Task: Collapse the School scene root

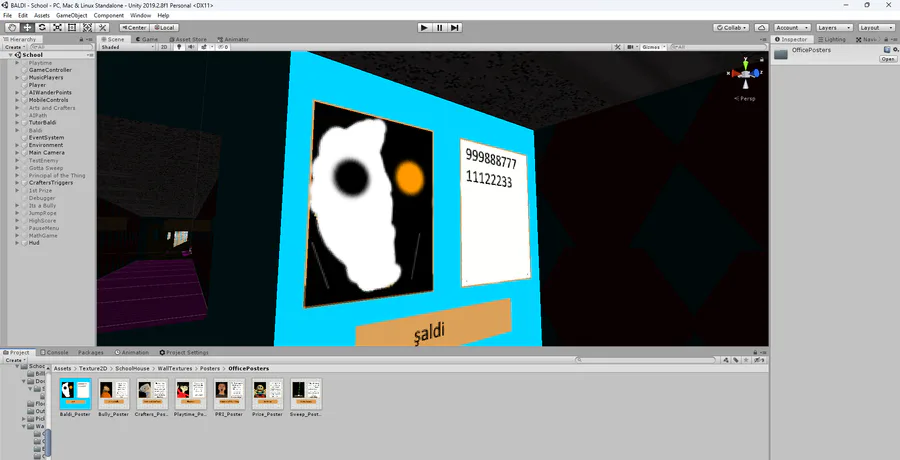Action: [10, 55]
